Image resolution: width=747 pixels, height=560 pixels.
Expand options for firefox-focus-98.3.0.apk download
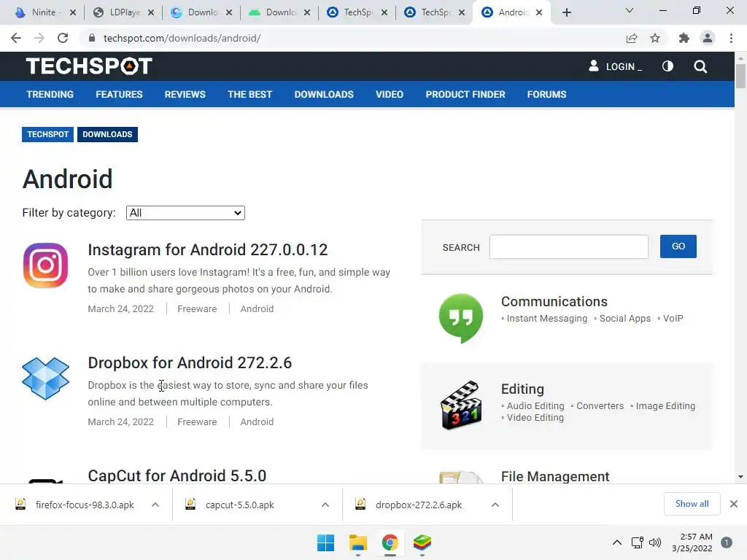click(x=155, y=505)
